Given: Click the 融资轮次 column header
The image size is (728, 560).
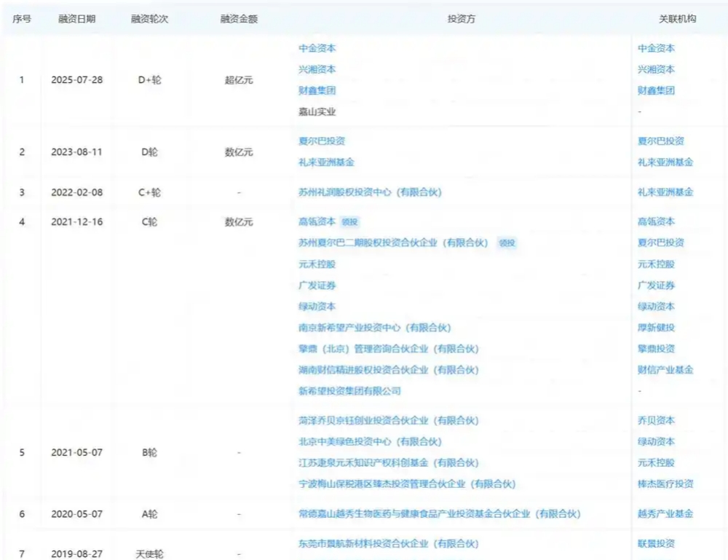Looking at the screenshot, I should coord(149,19).
